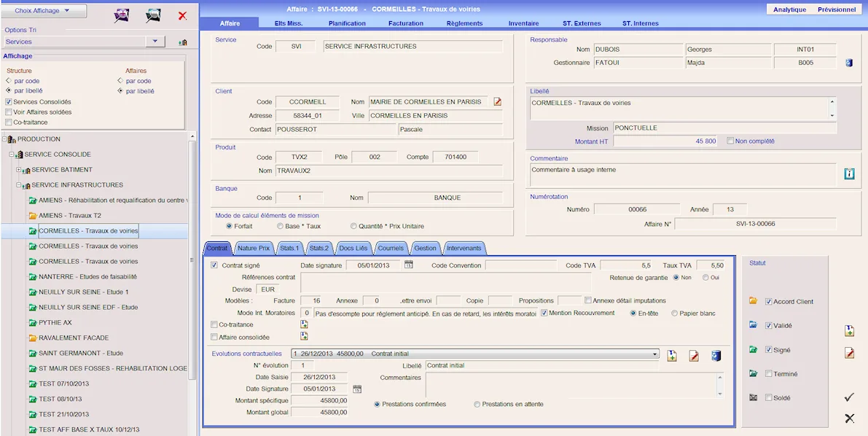Open the Planification tab
The image size is (868, 436).
[x=347, y=23]
